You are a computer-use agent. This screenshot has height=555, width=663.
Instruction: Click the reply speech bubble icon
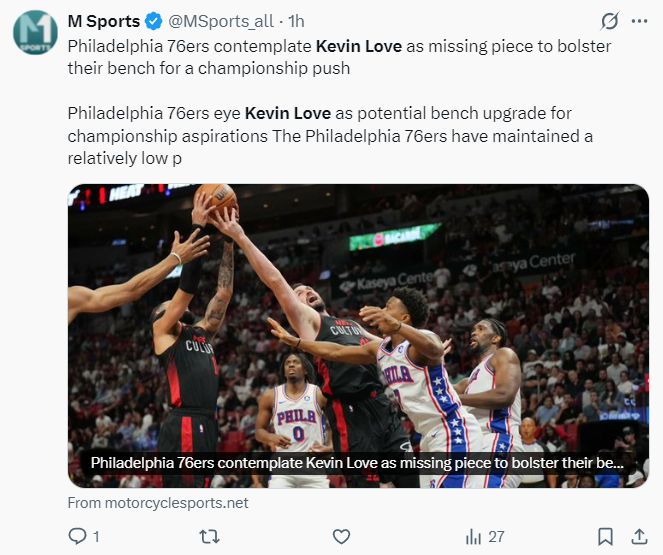78,537
